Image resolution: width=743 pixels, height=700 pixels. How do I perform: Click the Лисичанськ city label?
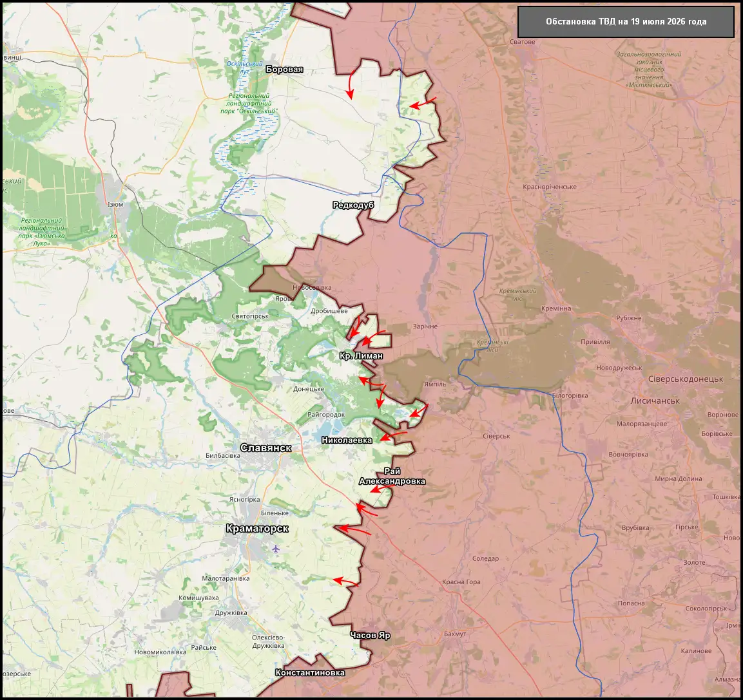[x=655, y=401]
